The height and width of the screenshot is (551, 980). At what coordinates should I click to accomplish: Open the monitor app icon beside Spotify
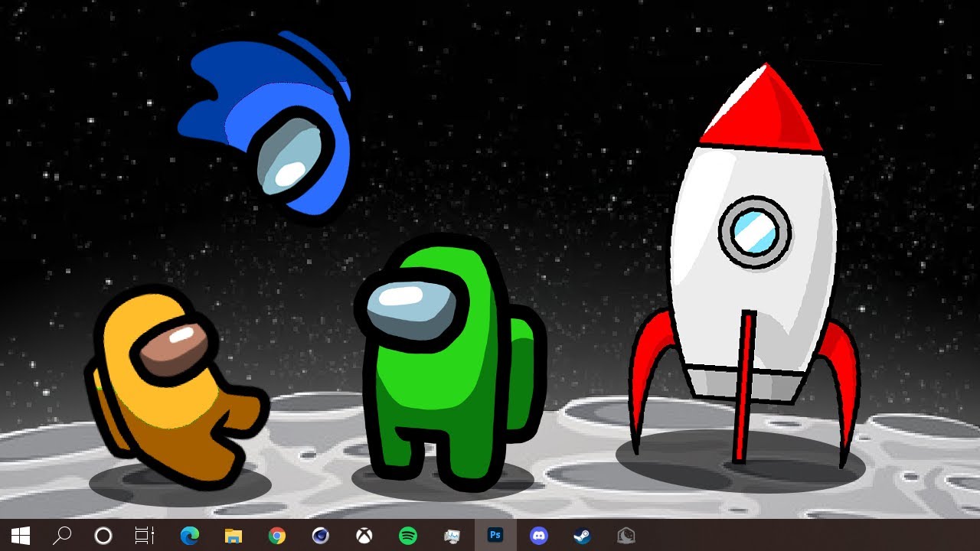(452, 536)
